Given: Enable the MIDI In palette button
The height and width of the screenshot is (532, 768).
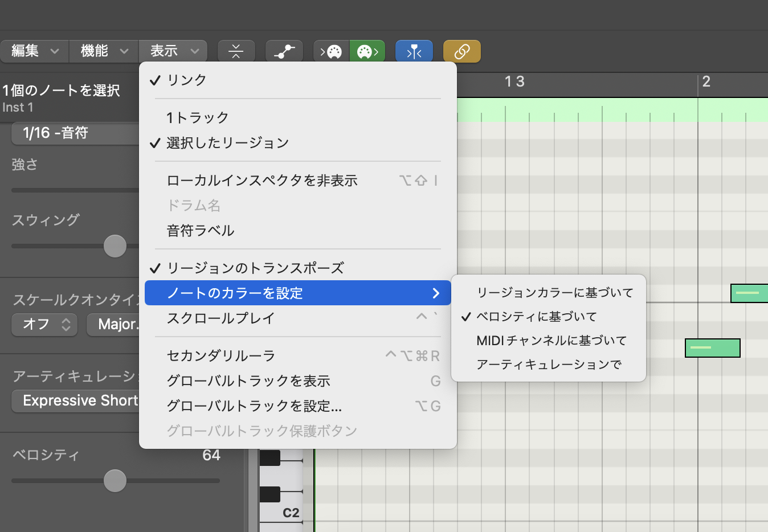Looking at the screenshot, I should coord(331,51).
